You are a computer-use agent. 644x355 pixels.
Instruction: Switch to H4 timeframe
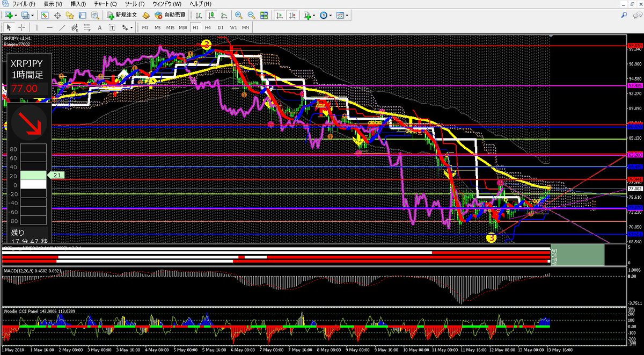pos(208,27)
